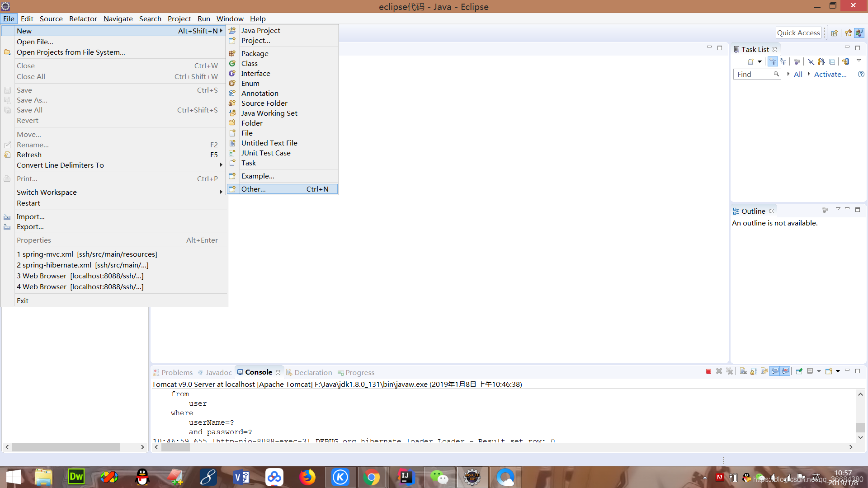This screenshot has height=488, width=868.
Task: Switch to the active Java perspective icon
Action: pyautogui.click(x=859, y=33)
